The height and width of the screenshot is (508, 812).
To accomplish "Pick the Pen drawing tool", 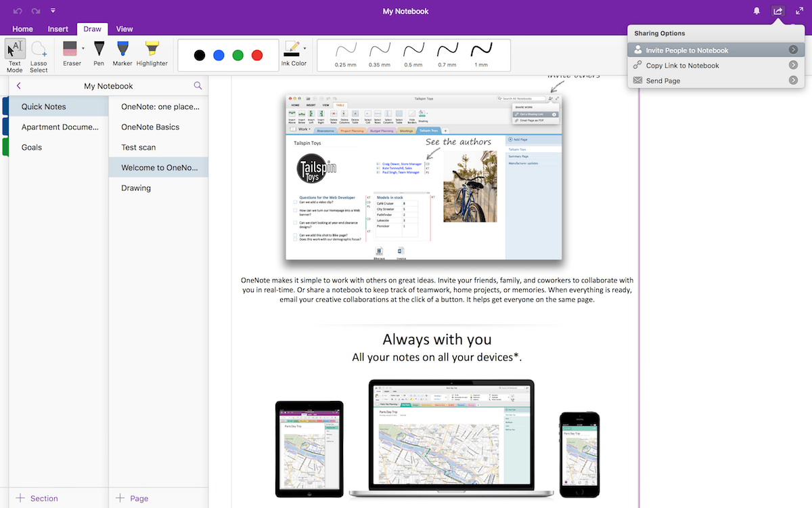I will pos(99,54).
